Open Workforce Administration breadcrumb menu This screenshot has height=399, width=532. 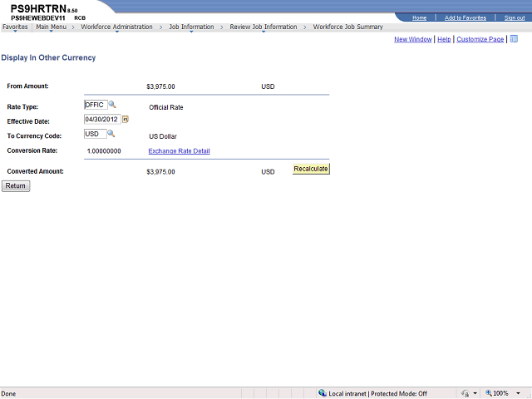(116, 27)
